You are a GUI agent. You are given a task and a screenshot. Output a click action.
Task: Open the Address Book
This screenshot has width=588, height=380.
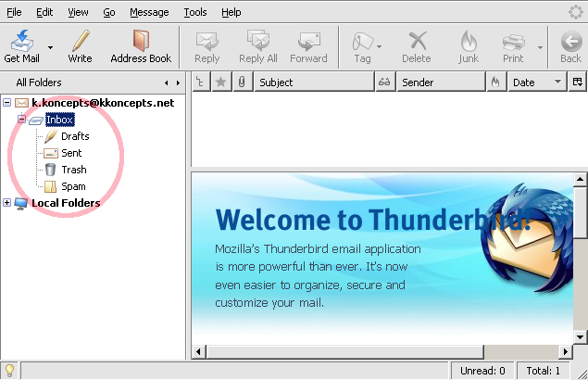[x=141, y=46]
